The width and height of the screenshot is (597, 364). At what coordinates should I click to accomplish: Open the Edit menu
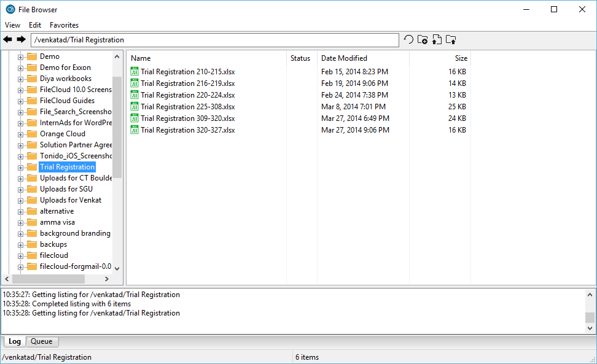pyautogui.click(x=35, y=25)
